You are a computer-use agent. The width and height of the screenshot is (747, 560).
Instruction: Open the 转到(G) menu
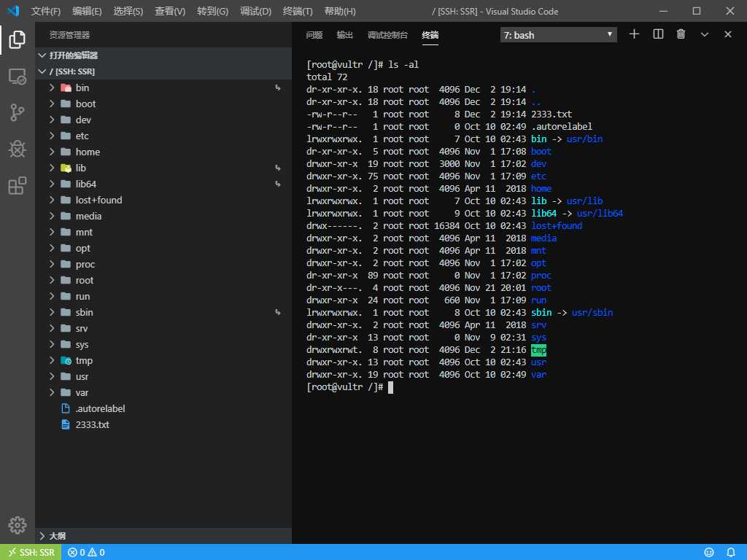pos(212,11)
